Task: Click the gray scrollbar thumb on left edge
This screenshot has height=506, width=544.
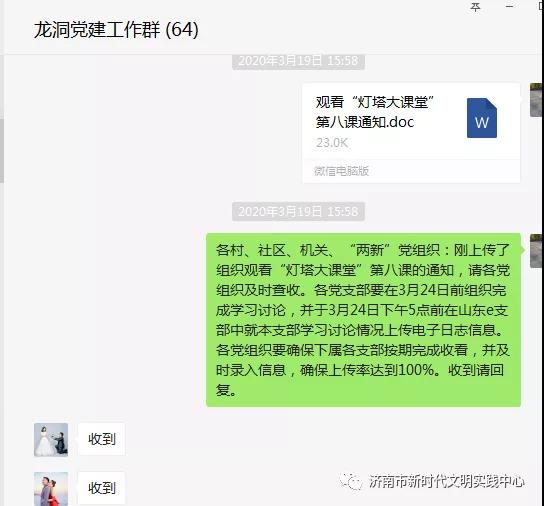Action: click(x=2, y=151)
